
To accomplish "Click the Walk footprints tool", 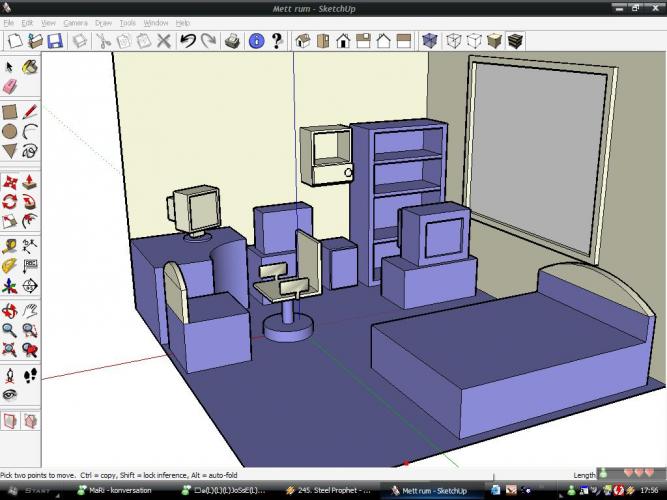I will (30, 375).
